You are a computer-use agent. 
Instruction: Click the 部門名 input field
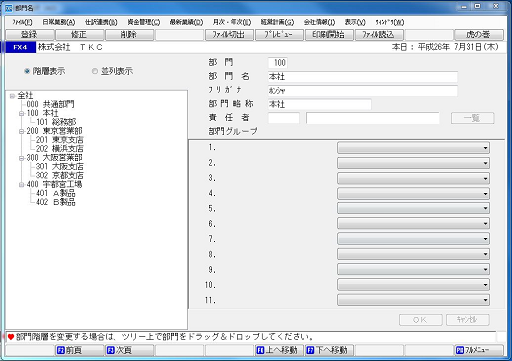click(362, 77)
